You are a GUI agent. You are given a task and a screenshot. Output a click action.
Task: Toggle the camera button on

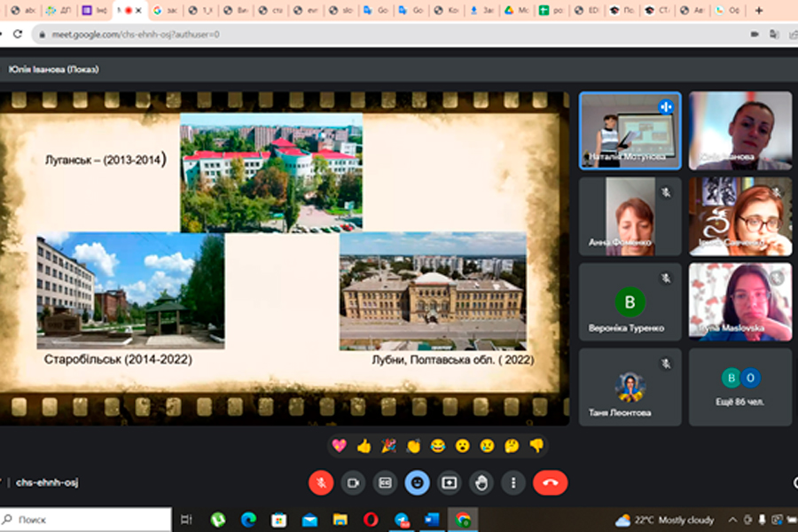coord(353,482)
